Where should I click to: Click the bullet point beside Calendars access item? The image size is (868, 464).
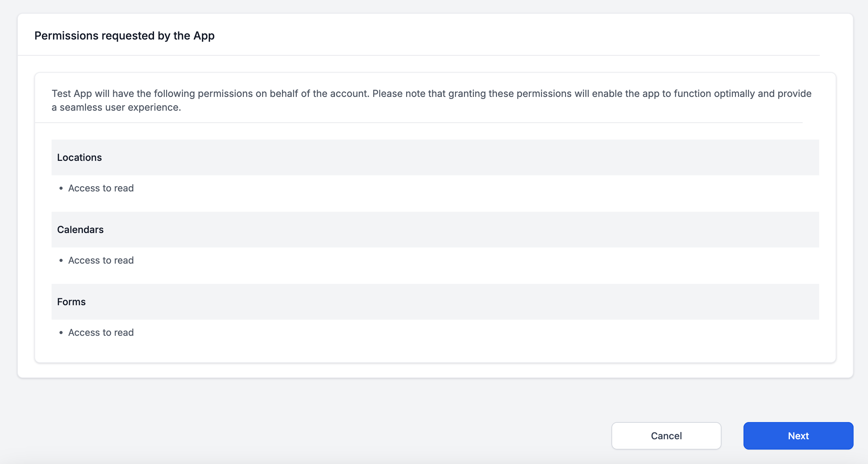(61, 261)
